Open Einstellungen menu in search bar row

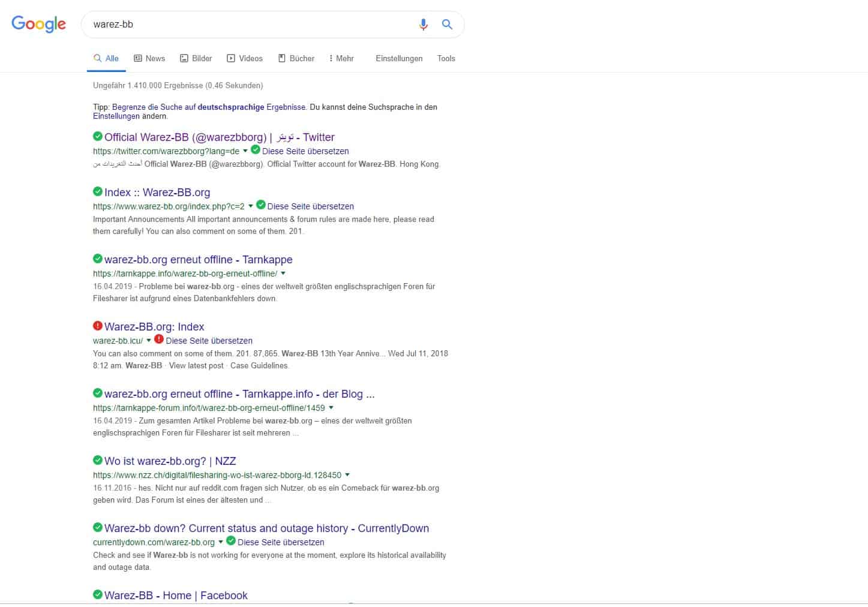tap(399, 58)
